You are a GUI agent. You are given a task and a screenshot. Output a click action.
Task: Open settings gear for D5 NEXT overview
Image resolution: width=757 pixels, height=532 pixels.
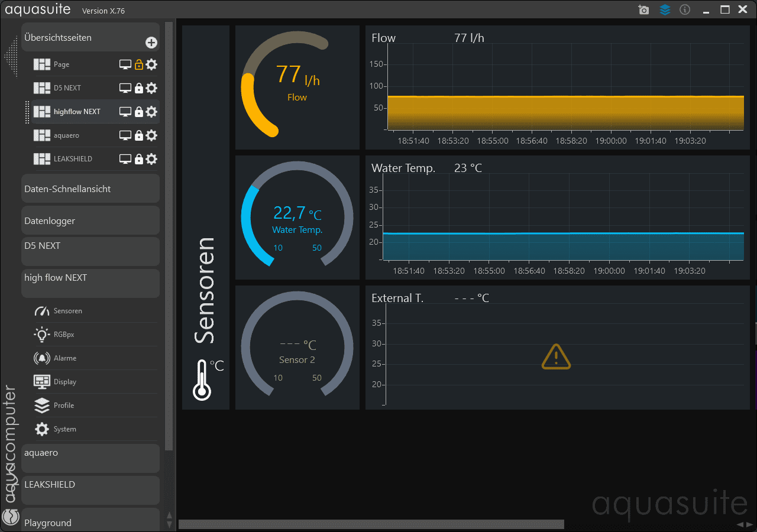(x=151, y=88)
